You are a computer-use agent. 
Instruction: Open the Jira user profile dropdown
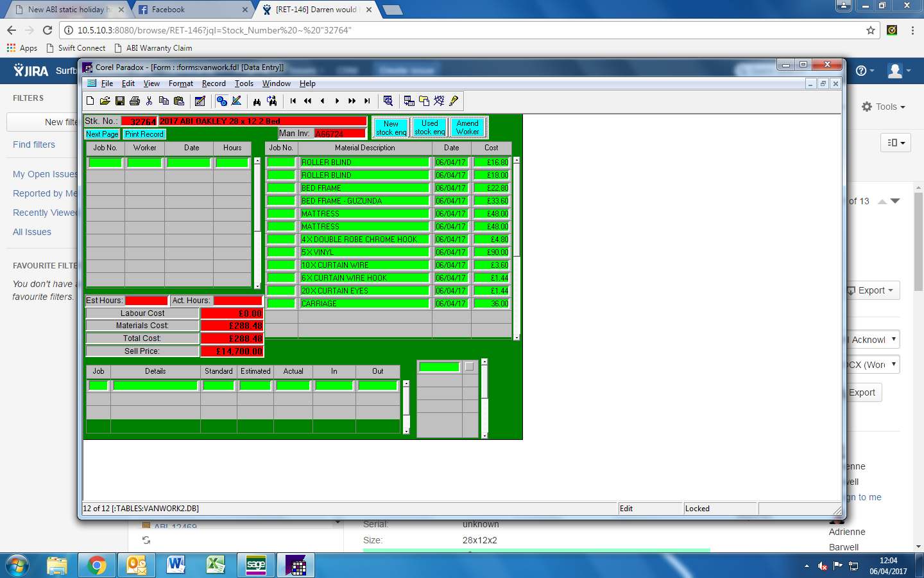(899, 71)
